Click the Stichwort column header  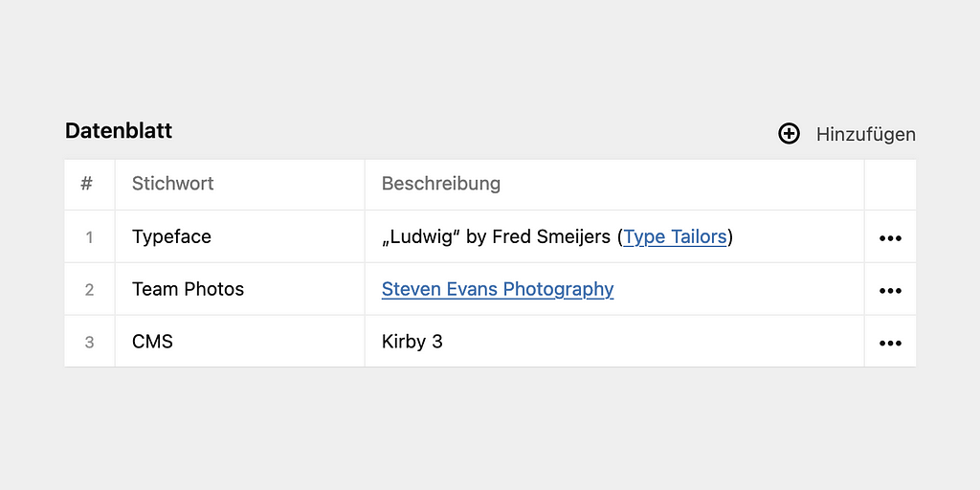coord(240,185)
